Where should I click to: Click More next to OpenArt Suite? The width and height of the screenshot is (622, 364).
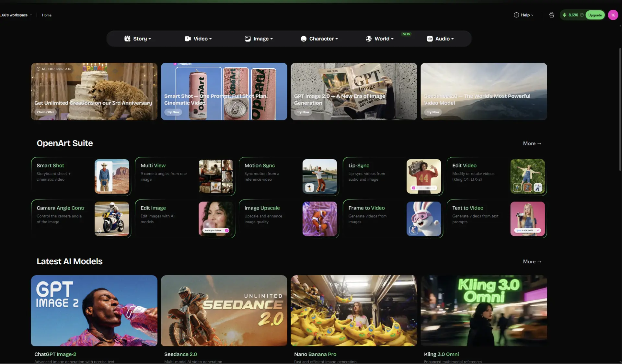click(x=532, y=143)
